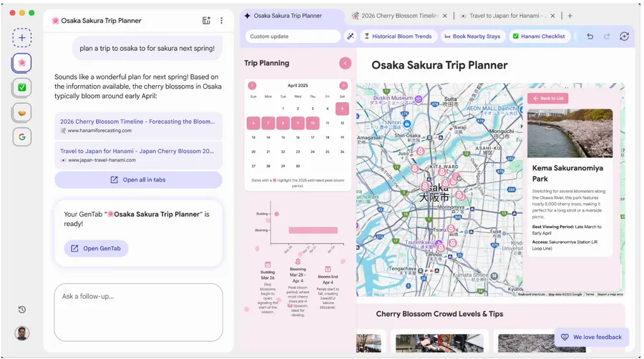Click the Custom update input field
644x359 pixels.
tap(293, 36)
